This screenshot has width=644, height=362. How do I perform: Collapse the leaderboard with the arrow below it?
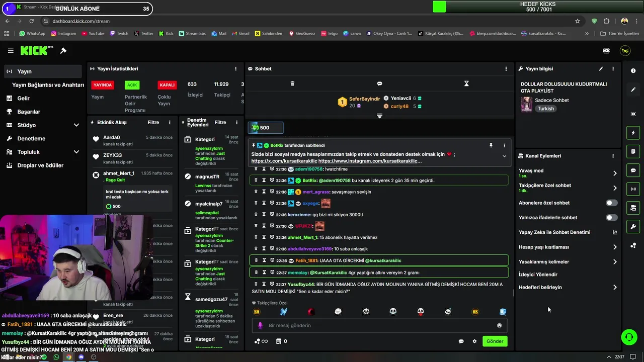coord(379,116)
